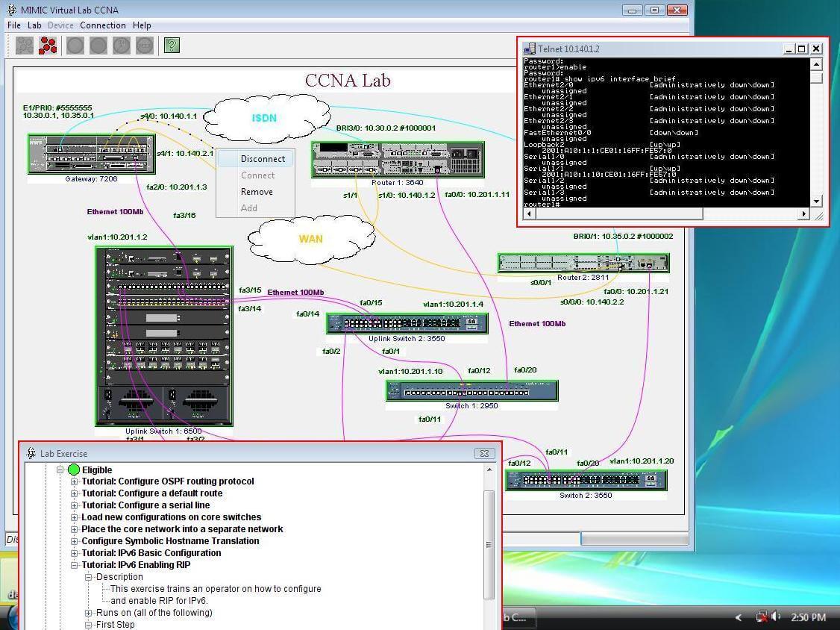Click the network status tray icon
This screenshot has height=630, width=840.
[x=761, y=617]
